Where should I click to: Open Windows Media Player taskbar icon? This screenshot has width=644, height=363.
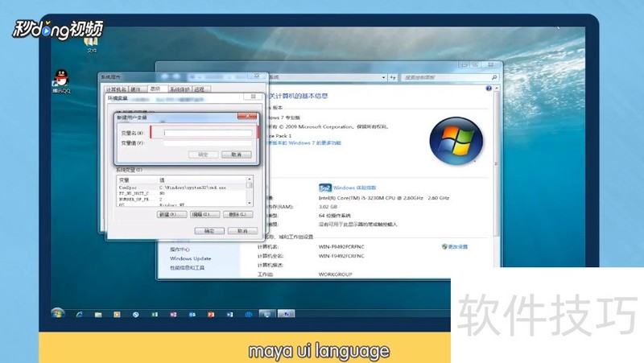pos(117,315)
